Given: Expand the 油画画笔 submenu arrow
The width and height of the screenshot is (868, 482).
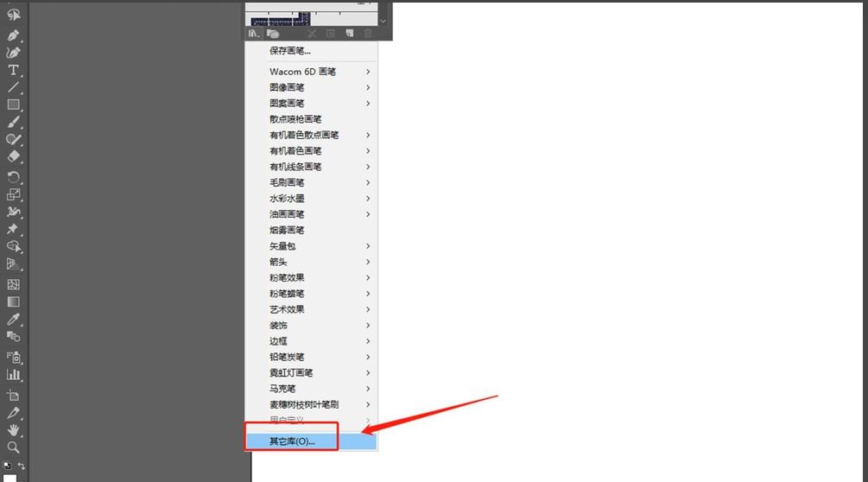Looking at the screenshot, I should tap(368, 214).
